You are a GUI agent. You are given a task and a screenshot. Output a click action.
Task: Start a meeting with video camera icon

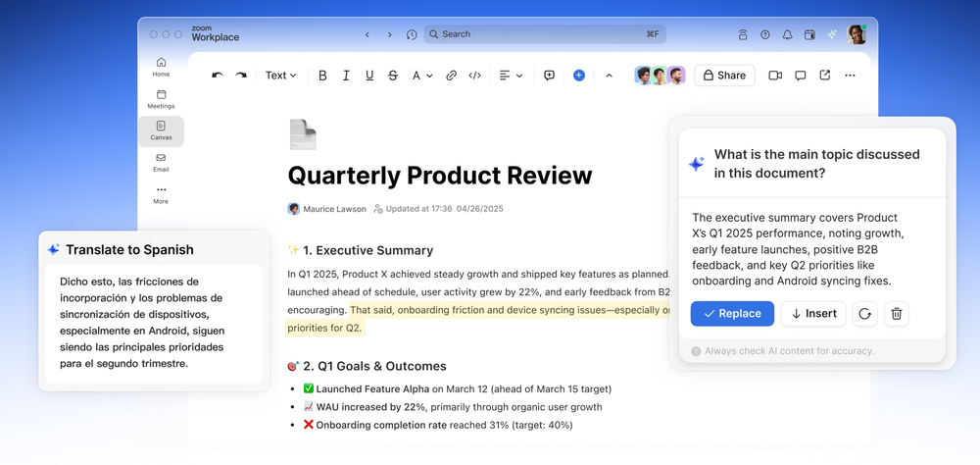[775, 76]
